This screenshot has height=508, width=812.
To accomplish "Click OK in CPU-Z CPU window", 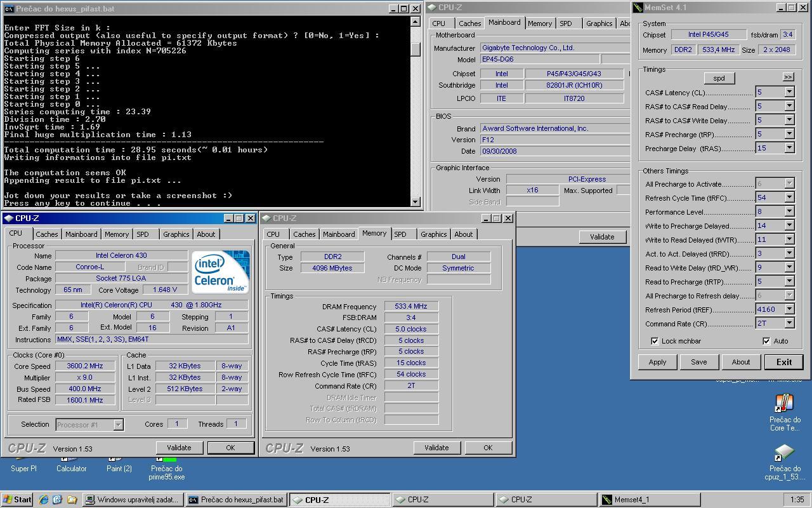I will point(230,448).
